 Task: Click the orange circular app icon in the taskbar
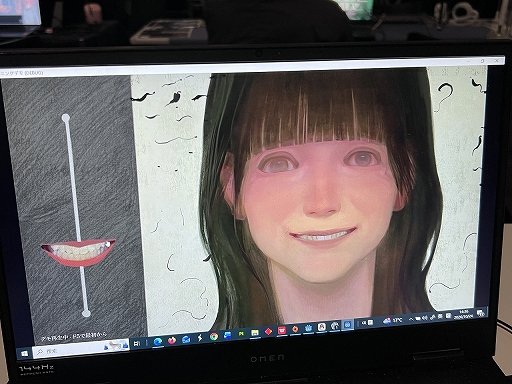[295, 329]
